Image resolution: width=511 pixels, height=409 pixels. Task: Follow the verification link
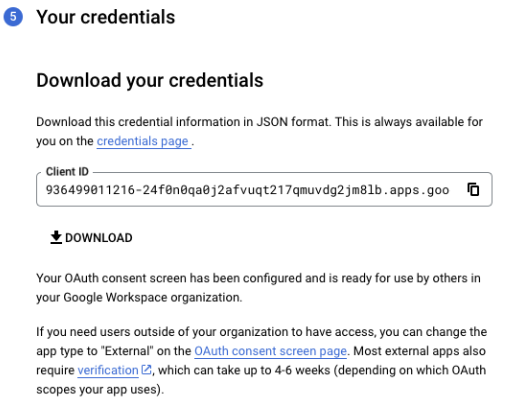point(108,370)
